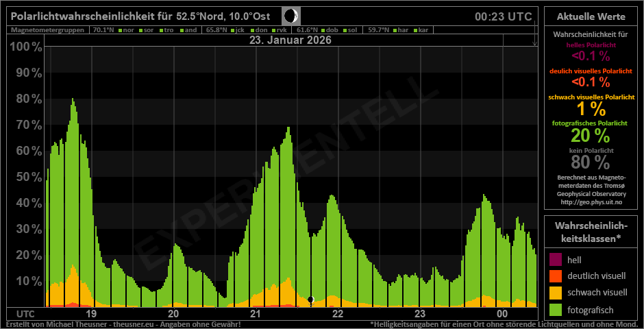Image resolution: width=644 pixels, height=329 pixels.
Task: Select the orange-red 'deutlich visuell' legend swatch
Action: 556,276
